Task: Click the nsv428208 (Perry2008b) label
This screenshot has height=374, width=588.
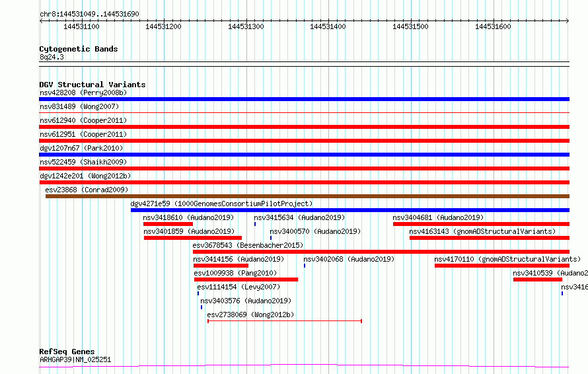Action: tap(83, 93)
